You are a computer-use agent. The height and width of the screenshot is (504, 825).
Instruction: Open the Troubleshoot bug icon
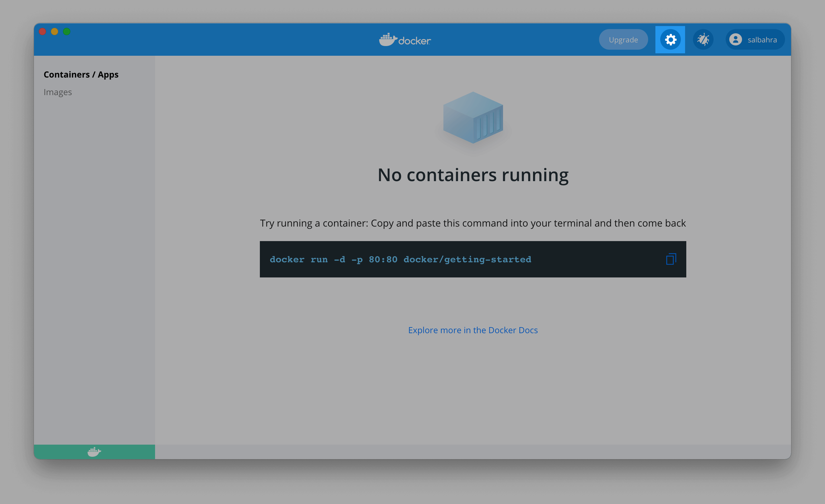click(x=703, y=39)
